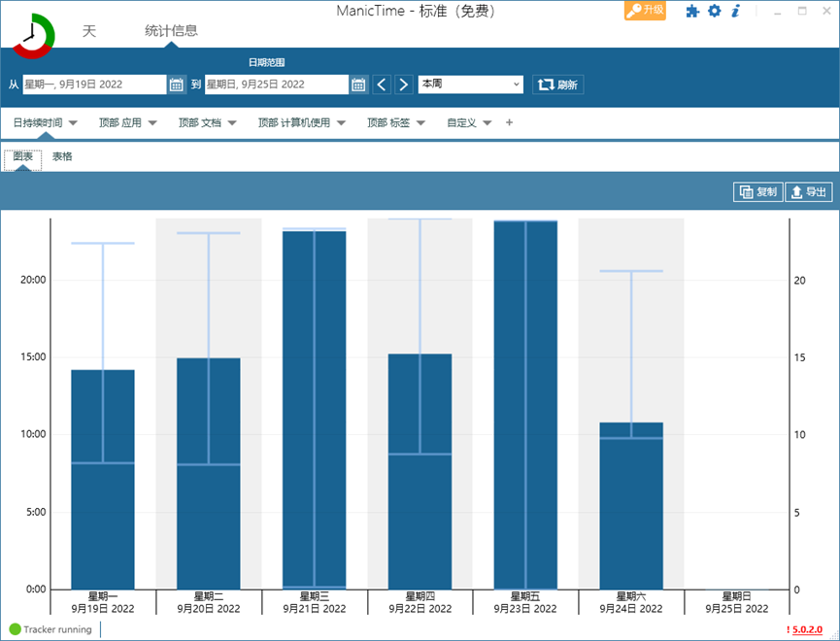Click the start date input field

[x=93, y=84]
